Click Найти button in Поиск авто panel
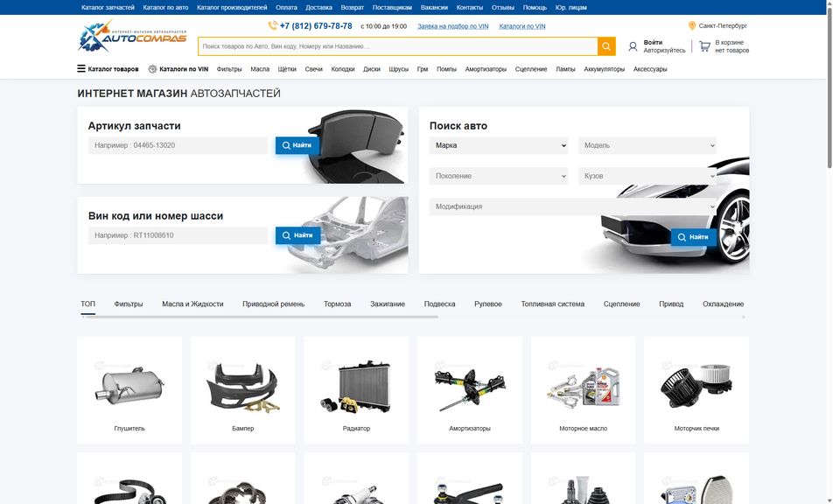Image resolution: width=833 pixels, height=504 pixels. coord(693,237)
